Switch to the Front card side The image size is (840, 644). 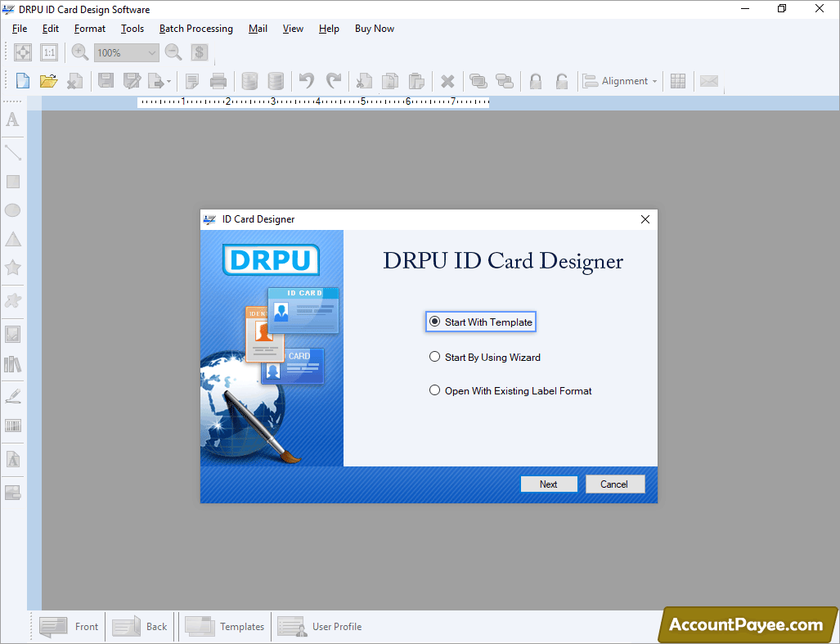click(69, 626)
